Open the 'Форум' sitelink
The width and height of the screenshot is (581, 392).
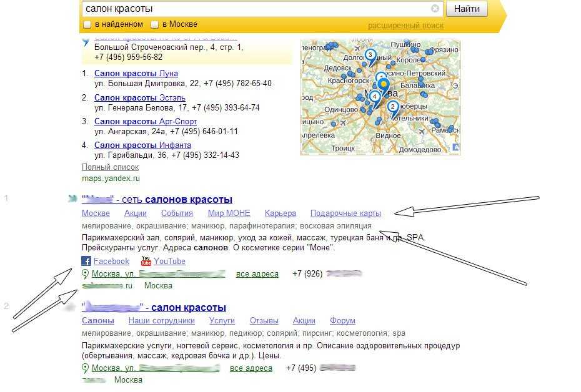[342, 321]
